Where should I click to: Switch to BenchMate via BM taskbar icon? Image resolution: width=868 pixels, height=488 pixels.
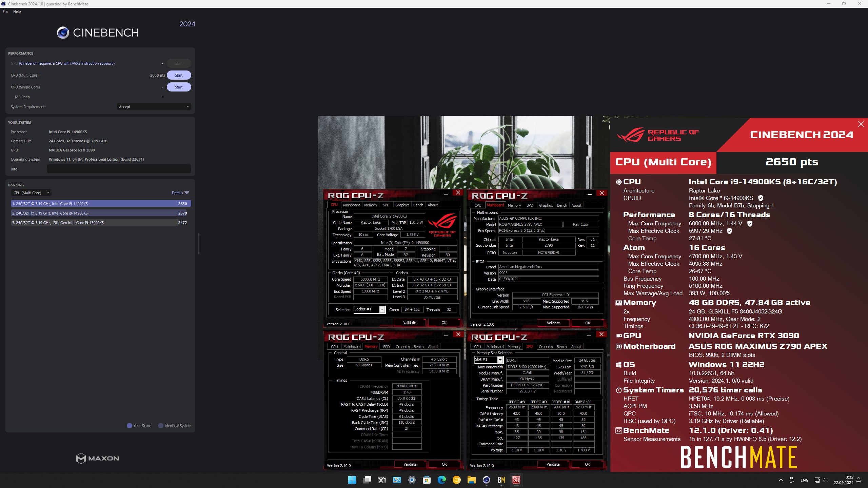tap(501, 480)
